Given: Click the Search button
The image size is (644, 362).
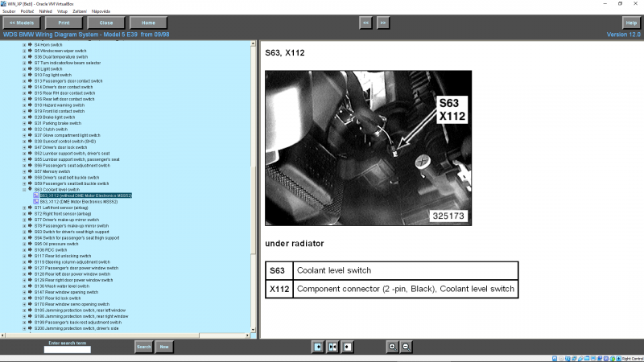Looking at the screenshot, I should click(x=144, y=347).
